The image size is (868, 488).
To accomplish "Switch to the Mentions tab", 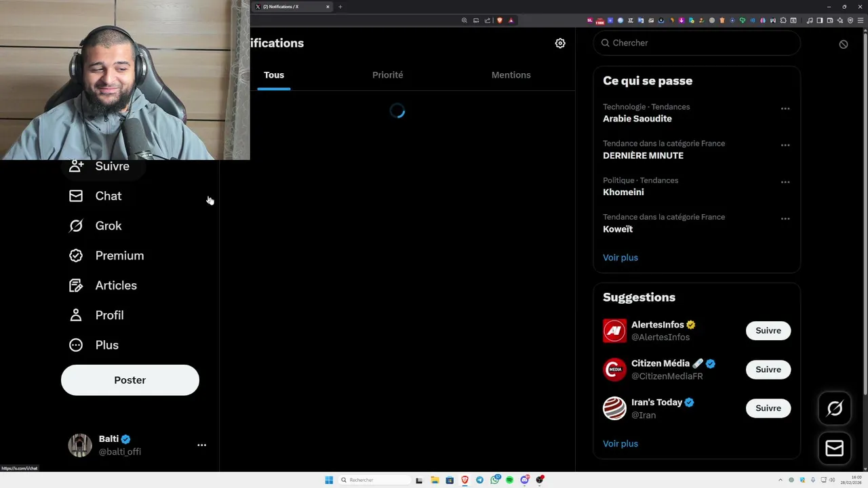I will [x=511, y=75].
